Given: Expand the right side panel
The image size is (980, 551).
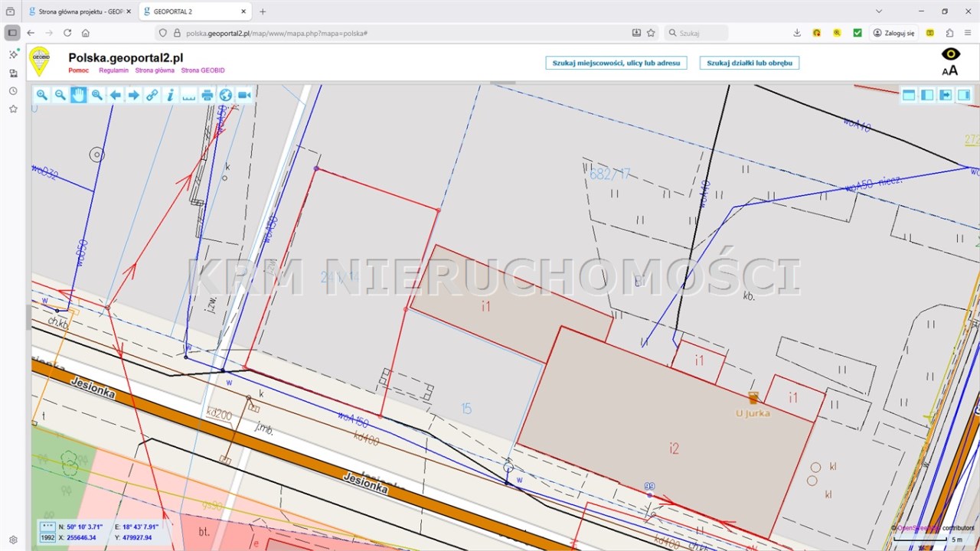Looking at the screenshot, I should click(964, 95).
